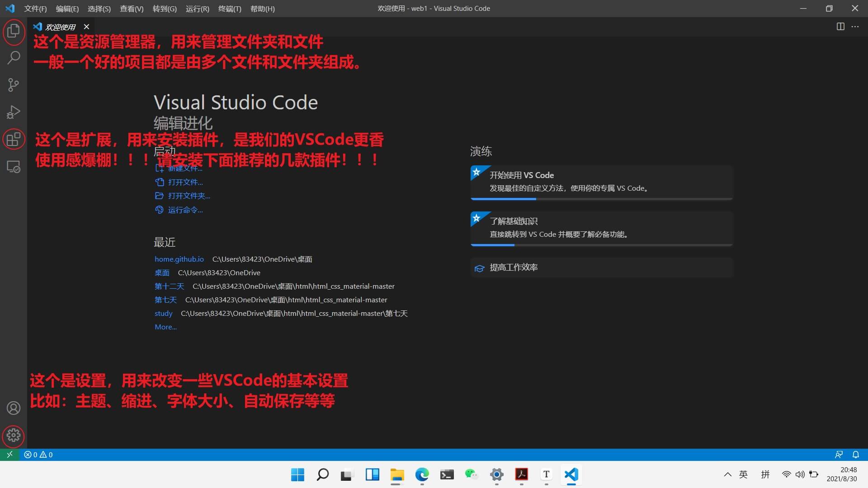This screenshot has width=868, height=488.
Task: Open Widgets from the taskbar
Action: click(x=372, y=474)
